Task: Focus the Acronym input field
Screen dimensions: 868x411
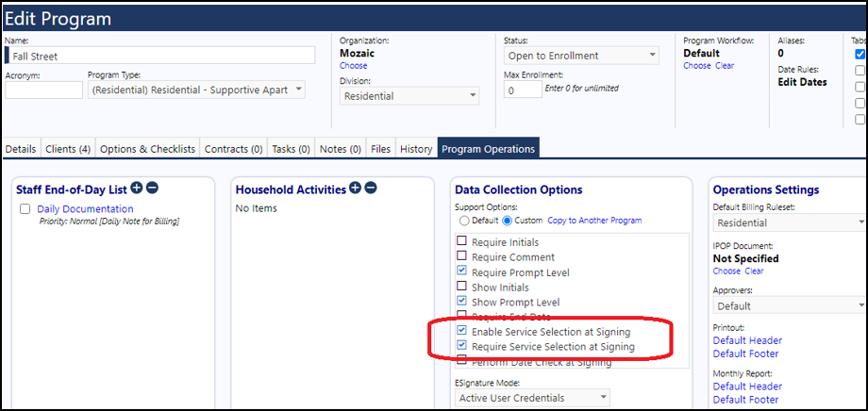Action: point(43,90)
